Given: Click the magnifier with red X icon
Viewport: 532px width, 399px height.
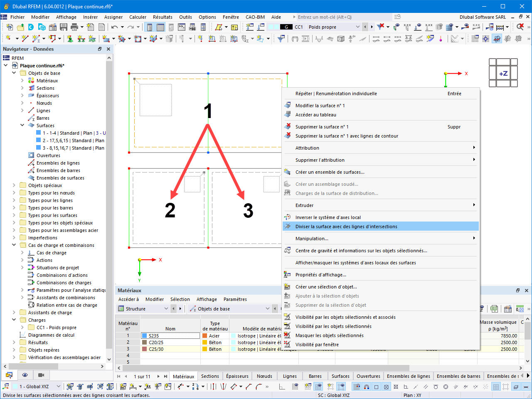Looking at the screenshot, I should click(x=520, y=27).
